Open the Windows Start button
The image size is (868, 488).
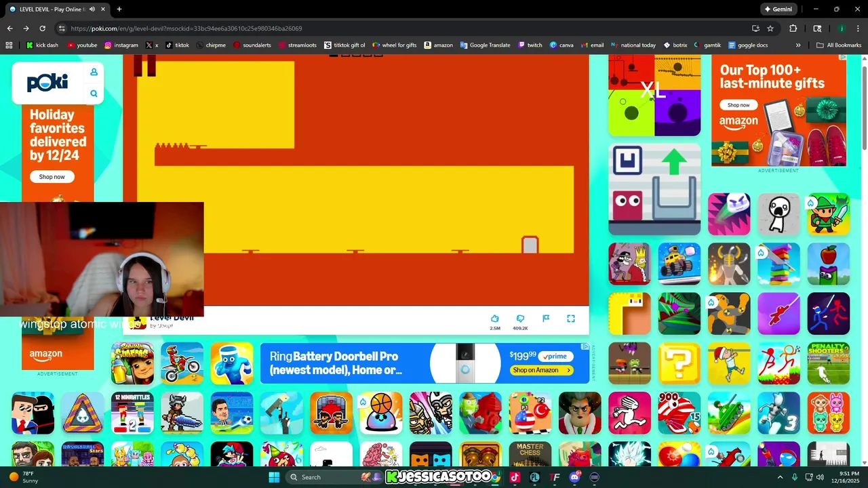pos(274,477)
